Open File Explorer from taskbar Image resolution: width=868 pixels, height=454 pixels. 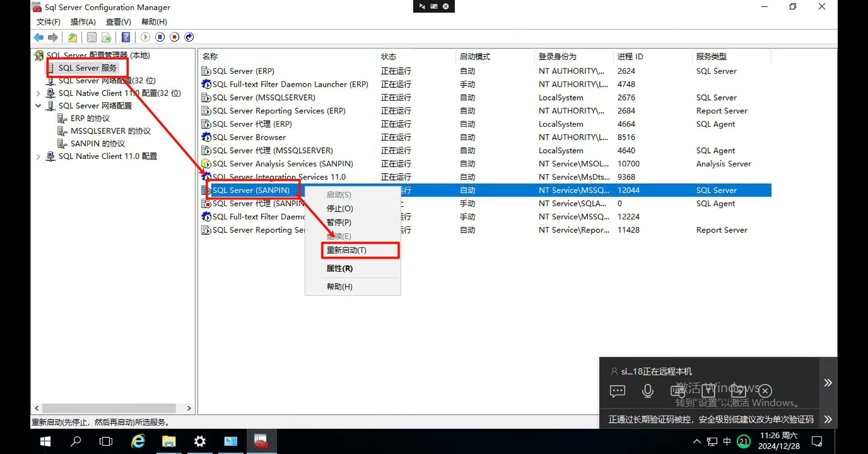point(169,441)
